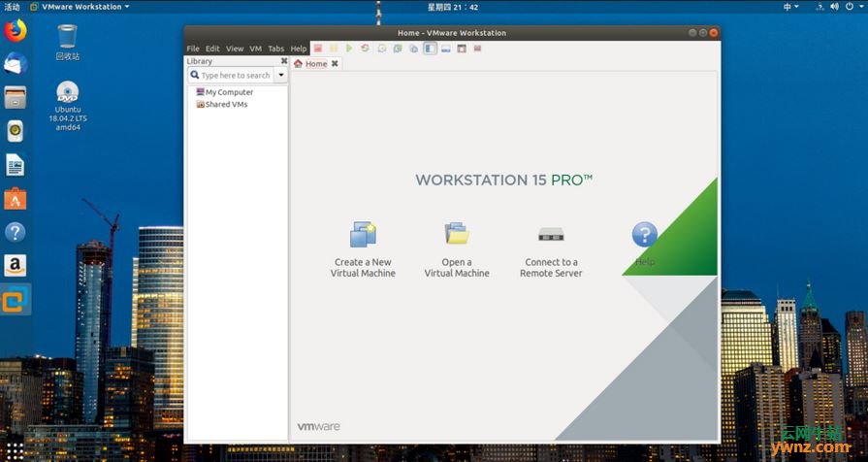Open the Show Applications grid
868x462 pixels.
[x=15, y=449]
